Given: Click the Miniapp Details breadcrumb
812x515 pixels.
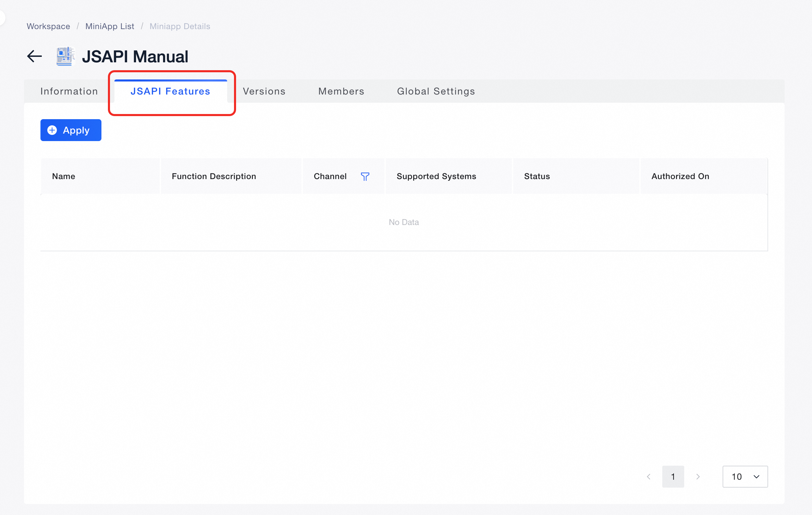Looking at the screenshot, I should [x=180, y=26].
